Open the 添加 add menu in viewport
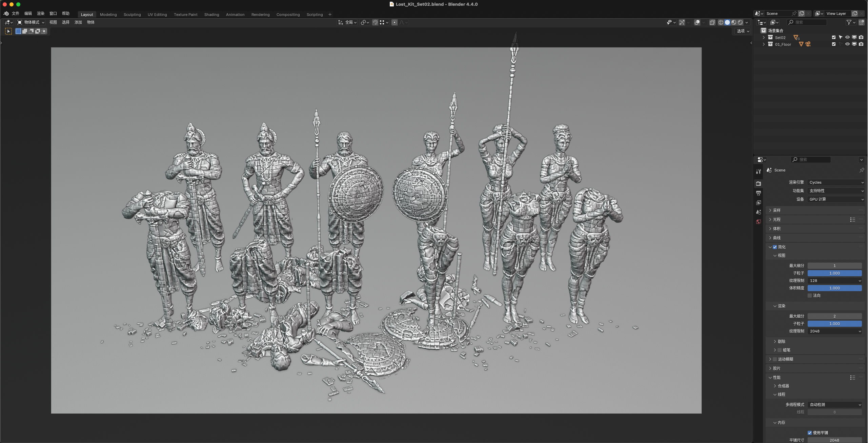The height and width of the screenshot is (443, 868). pos(78,22)
